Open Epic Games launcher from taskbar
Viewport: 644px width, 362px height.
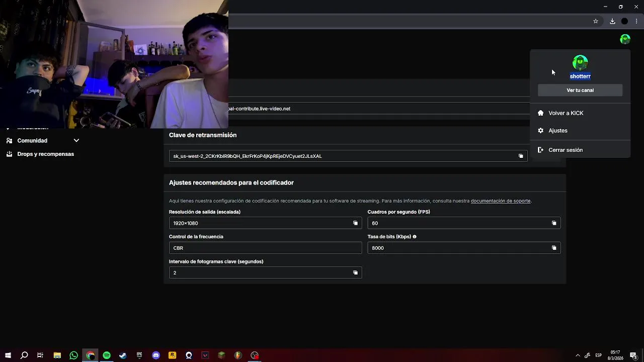pyautogui.click(x=139, y=355)
